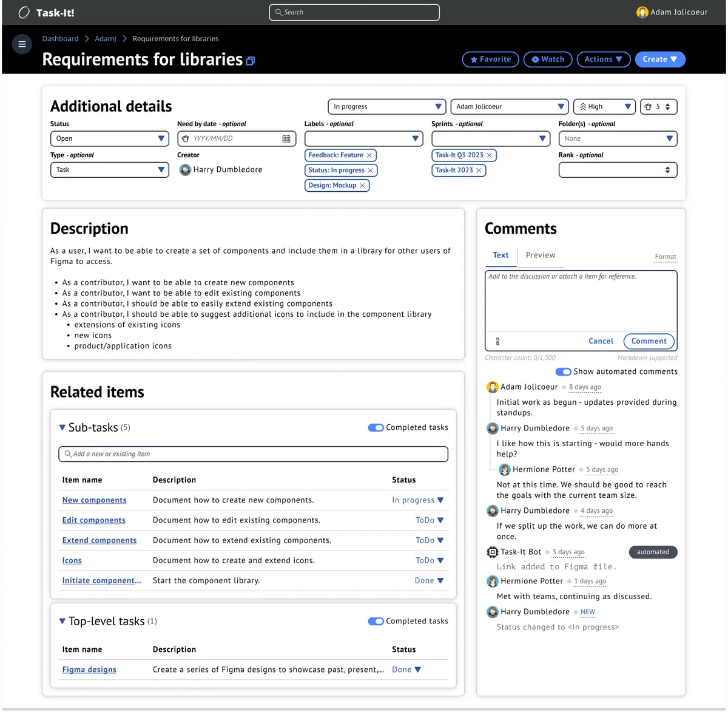The width and height of the screenshot is (728, 712).
Task: Click the Task-It logo in the header
Action: point(24,12)
